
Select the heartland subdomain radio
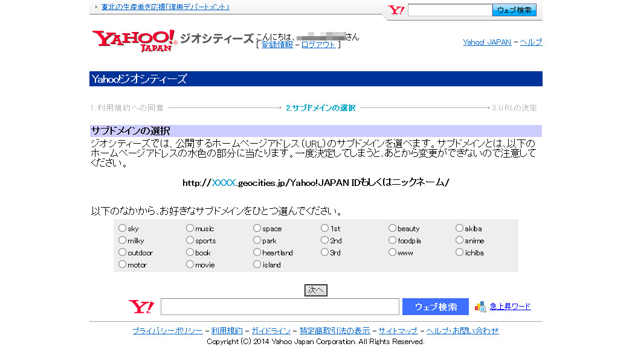click(257, 252)
